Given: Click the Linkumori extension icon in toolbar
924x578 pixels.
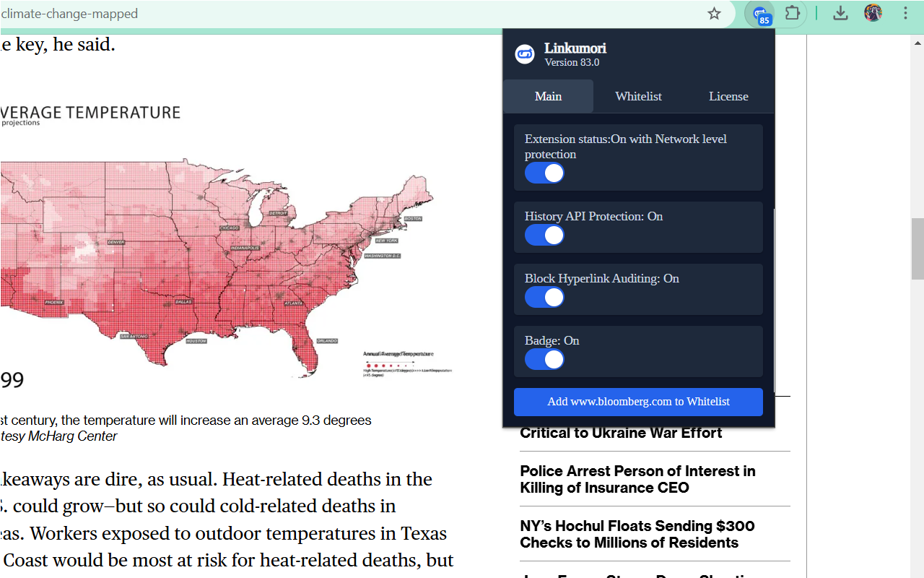Looking at the screenshot, I should click(x=760, y=14).
